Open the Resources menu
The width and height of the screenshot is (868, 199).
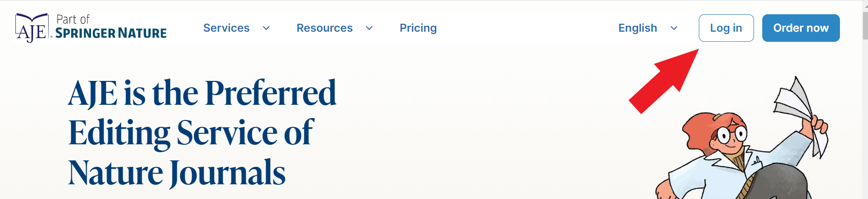coord(325,28)
